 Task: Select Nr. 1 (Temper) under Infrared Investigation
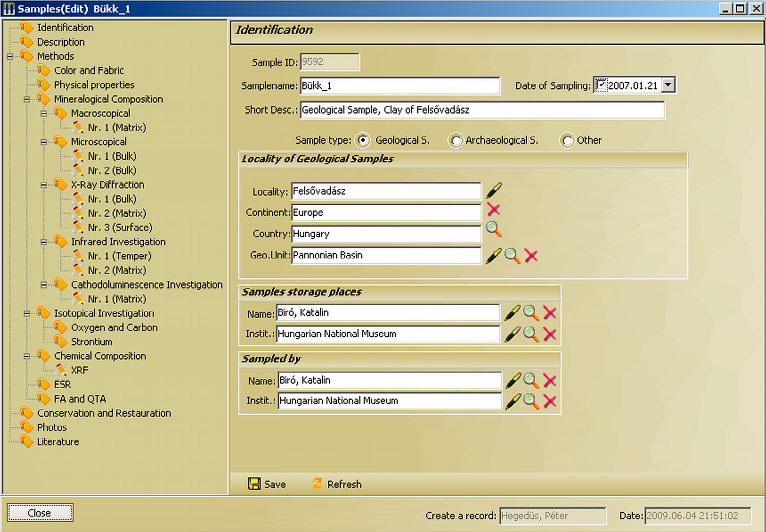click(x=119, y=256)
